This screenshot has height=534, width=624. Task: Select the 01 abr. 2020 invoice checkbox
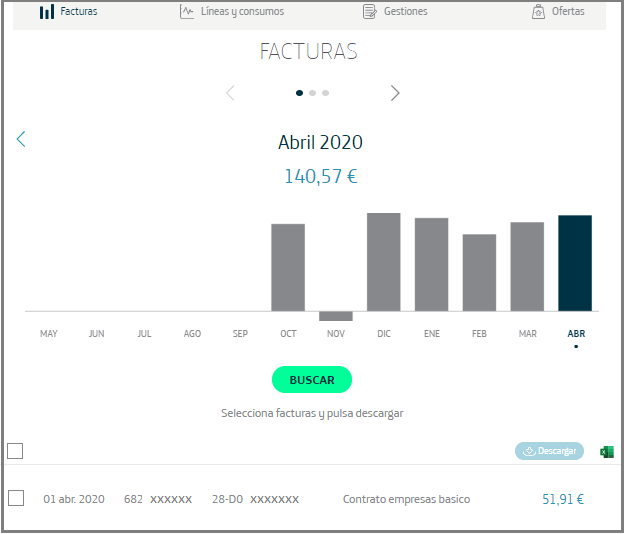pyautogui.click(x=16, y=498)
